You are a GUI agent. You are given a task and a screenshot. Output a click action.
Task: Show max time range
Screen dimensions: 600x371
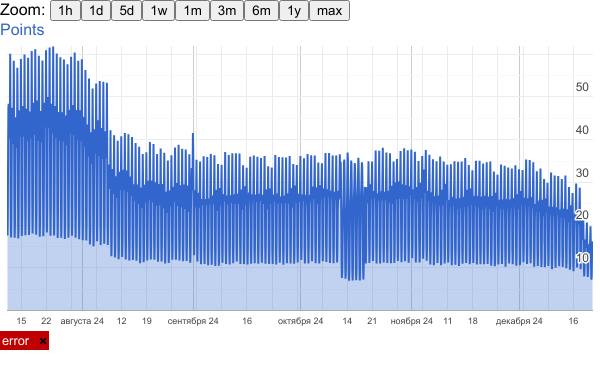click(329, 10)
